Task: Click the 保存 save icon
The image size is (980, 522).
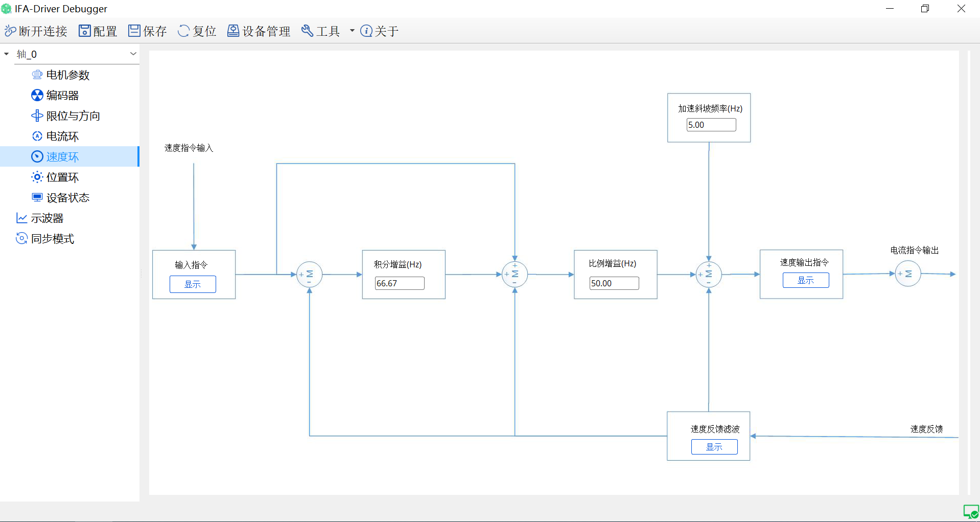Action: coord(134,31)
